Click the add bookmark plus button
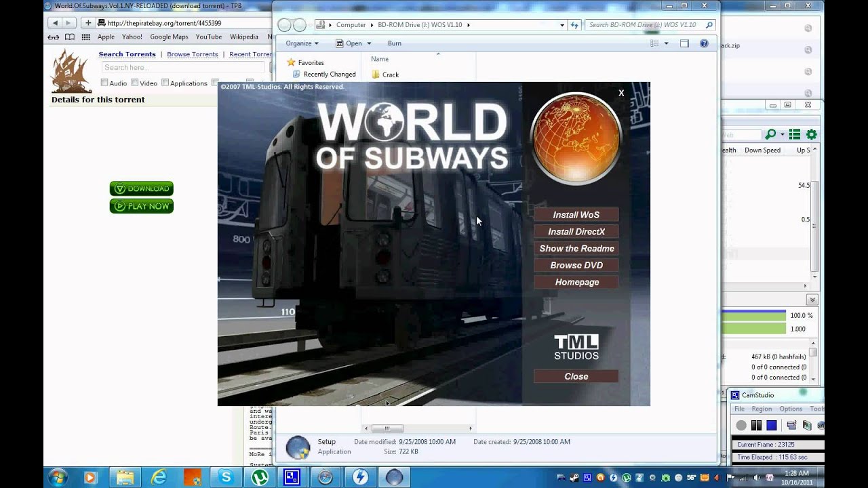The height and width of the screenshot is (488, 868). 87,23
